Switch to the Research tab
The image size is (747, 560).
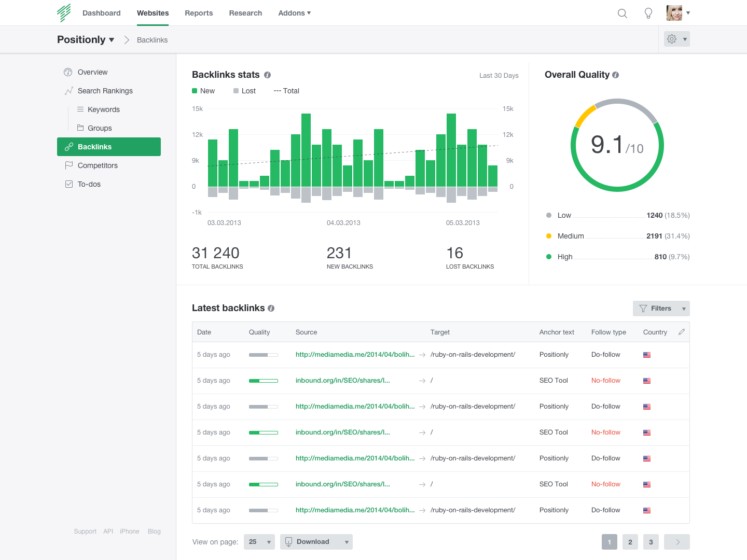pos(245,13)
